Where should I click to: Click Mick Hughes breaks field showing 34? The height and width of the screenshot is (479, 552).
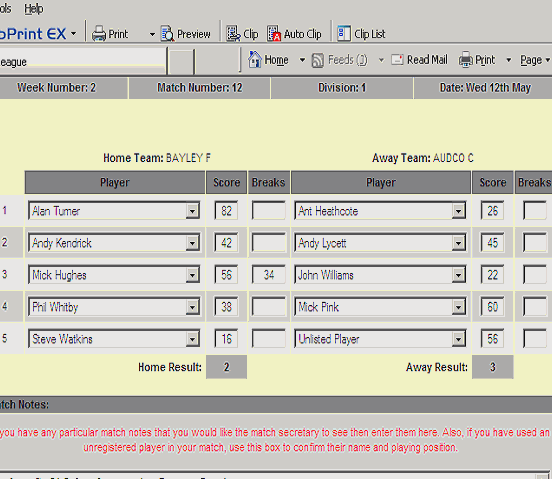269,275
